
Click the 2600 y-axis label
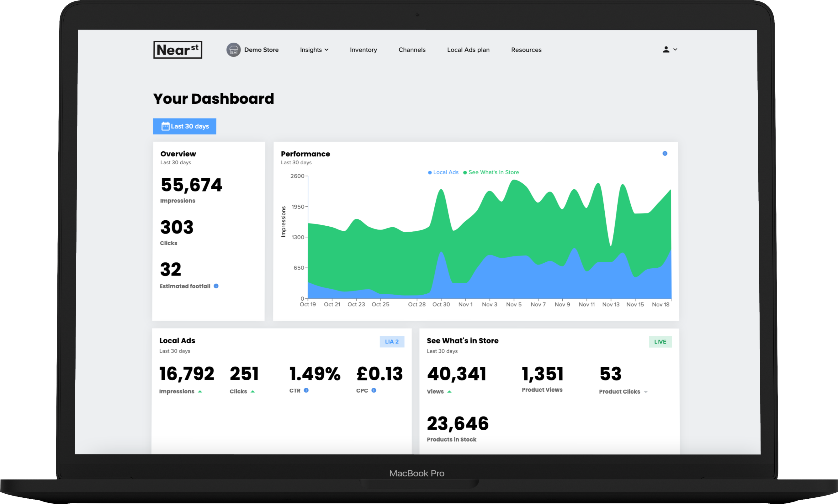[297, 176]
